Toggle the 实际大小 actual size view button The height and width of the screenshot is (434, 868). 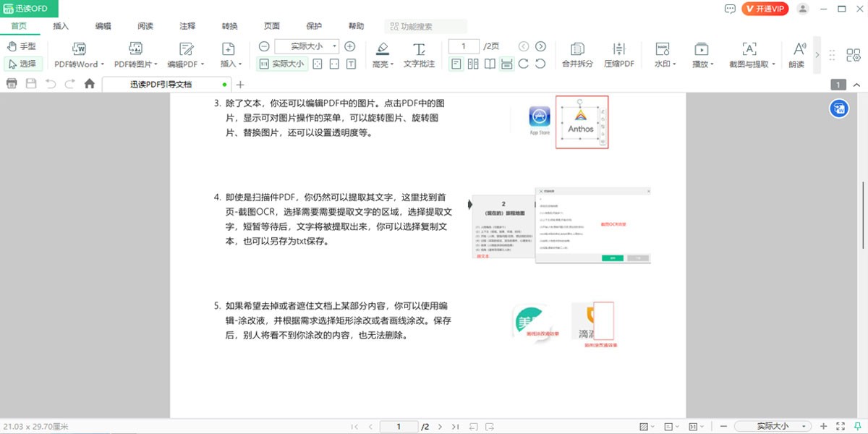point(283,64)
